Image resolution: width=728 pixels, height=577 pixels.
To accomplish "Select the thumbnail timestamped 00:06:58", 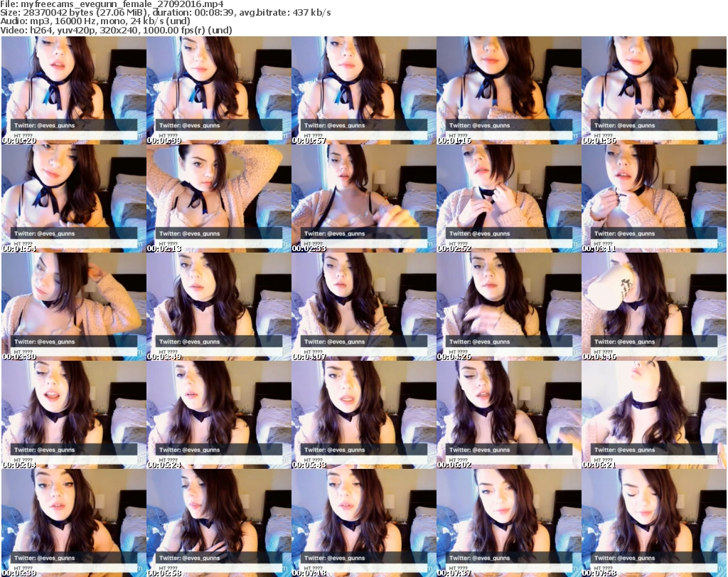I will point(219,523).
